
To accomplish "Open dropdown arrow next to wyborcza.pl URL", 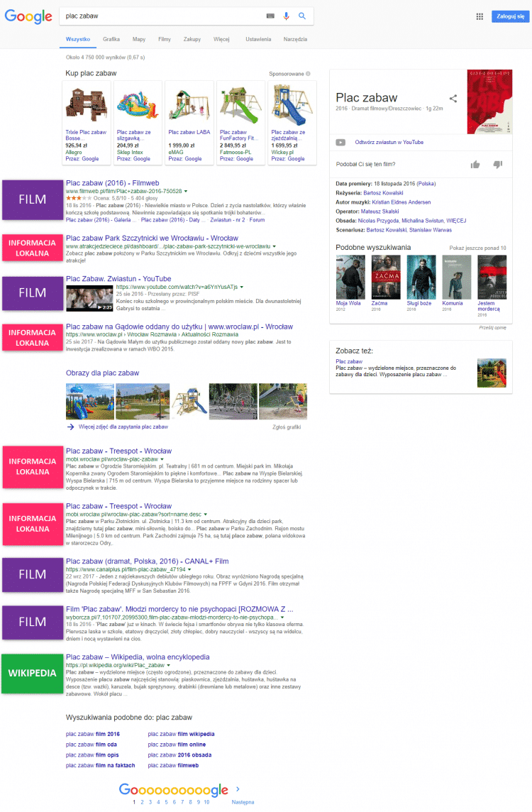I will pyautogui.click(x=282, y=618).
